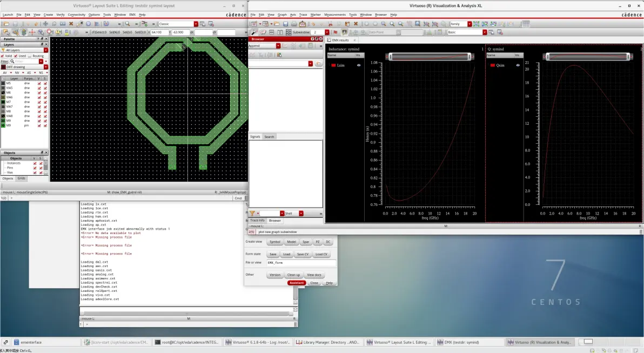Open the Classic workspace dropdown
Viewport: 644px width, 353px height.
[x=196, y=24]
